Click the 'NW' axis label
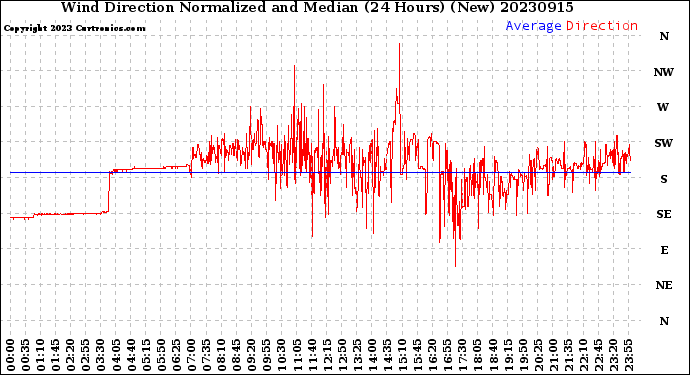 point(664,72)
